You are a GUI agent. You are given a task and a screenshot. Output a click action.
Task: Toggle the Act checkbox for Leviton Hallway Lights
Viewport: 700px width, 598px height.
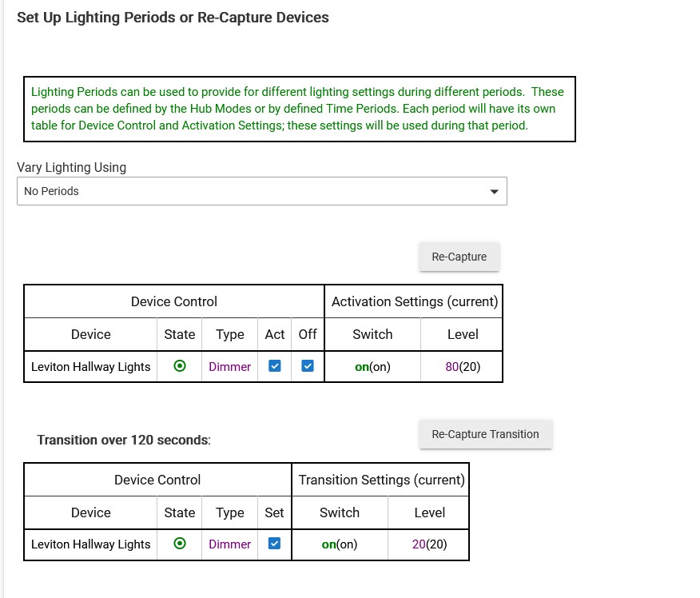coord(275,366)
